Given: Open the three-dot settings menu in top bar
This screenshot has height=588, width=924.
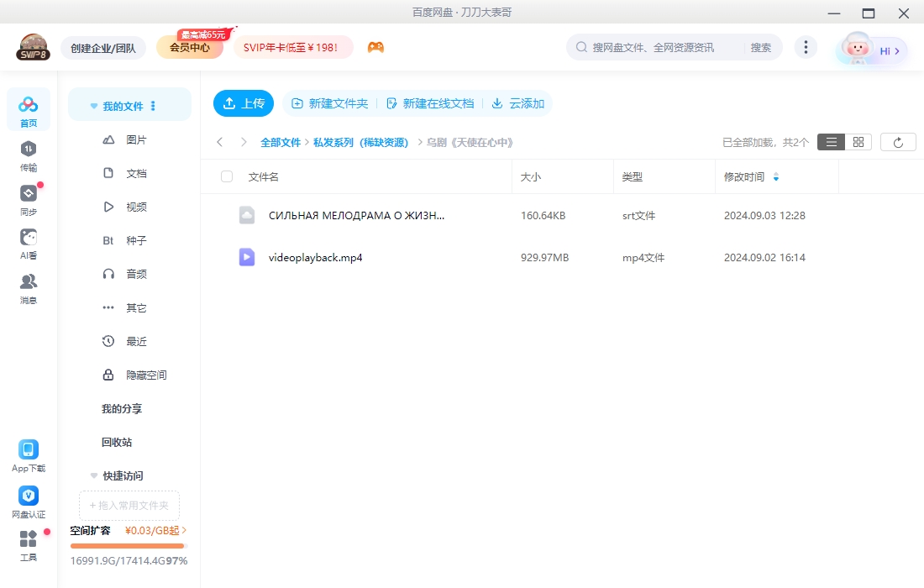Looking at the screenshot, I should point(806,47).
